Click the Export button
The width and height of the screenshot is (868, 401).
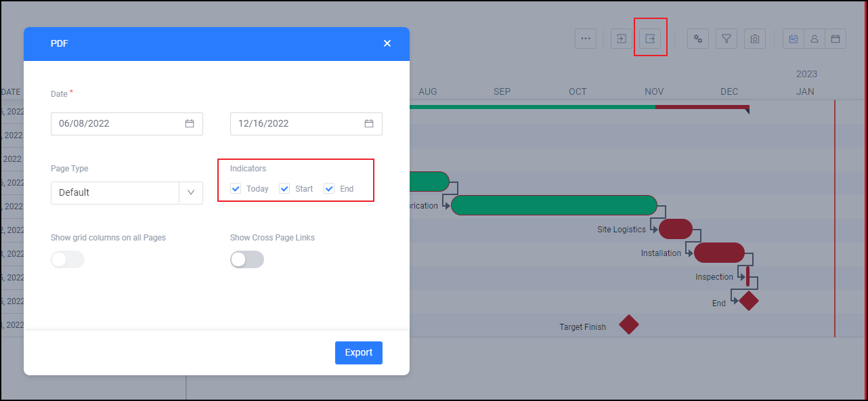pyautogui.click(x=359, y=352)
